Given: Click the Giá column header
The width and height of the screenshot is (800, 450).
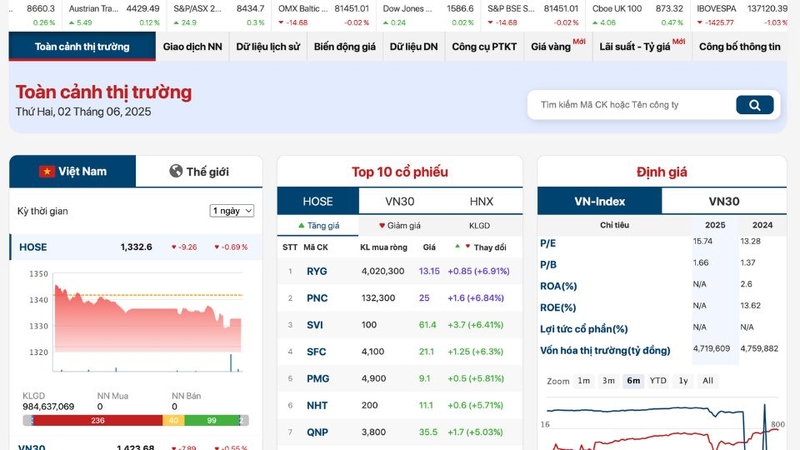Looking at the screenshot, I should point(429,247).
